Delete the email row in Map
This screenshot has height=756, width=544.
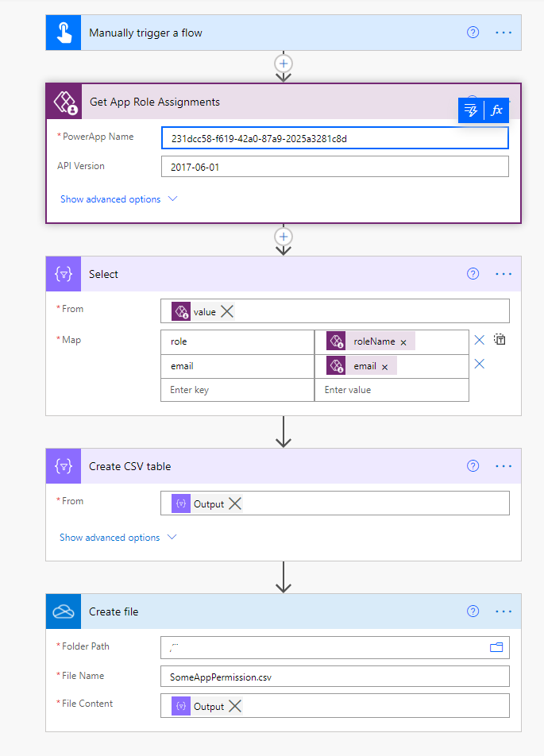tap(480, 364)
